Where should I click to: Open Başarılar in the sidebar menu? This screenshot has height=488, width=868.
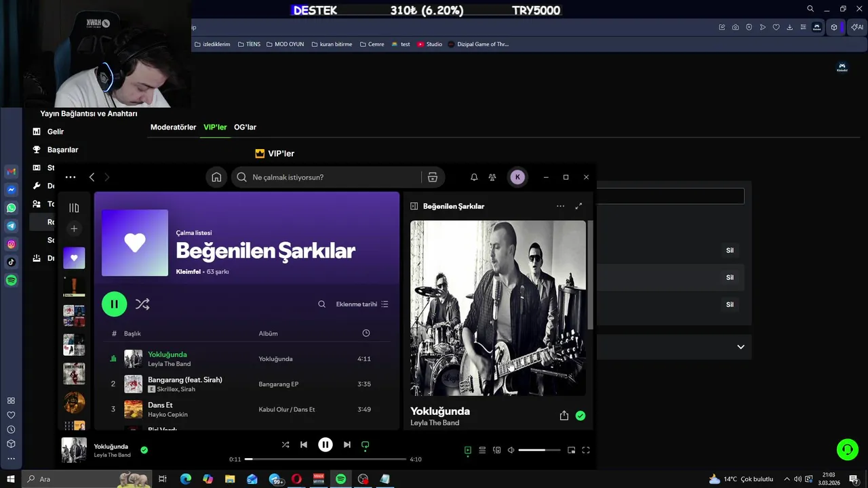pyautogui.click(x=62, y=150)
